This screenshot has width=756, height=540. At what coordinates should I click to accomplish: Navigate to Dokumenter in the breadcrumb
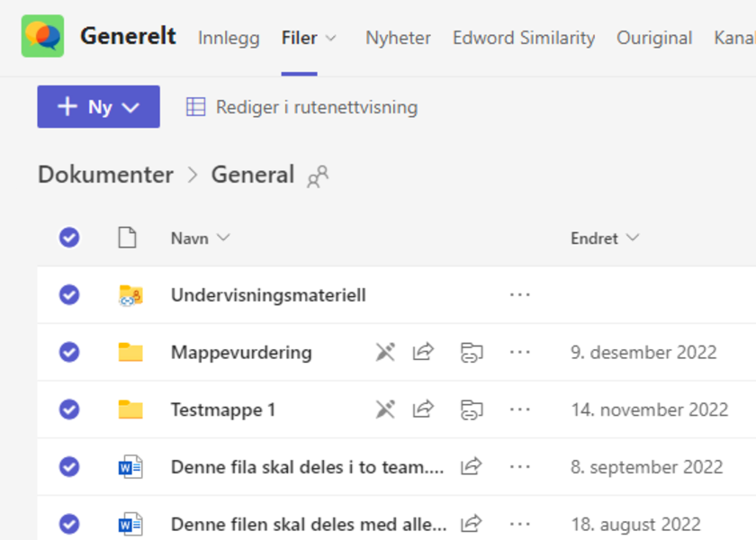pos(105,175)
